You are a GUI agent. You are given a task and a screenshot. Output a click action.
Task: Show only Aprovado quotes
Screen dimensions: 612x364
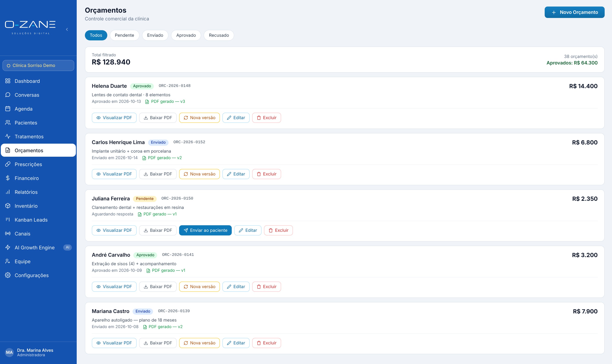pos(186,35)
